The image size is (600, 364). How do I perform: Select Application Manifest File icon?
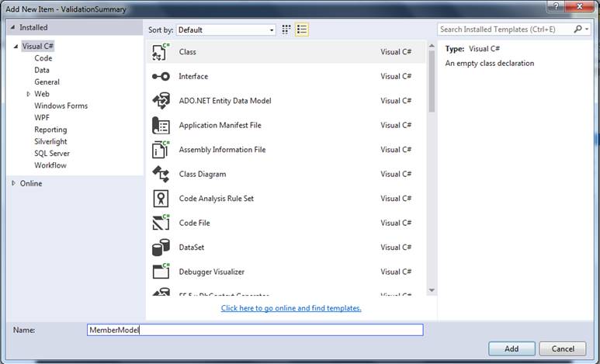pyautogui.click(x=161, y=125)
